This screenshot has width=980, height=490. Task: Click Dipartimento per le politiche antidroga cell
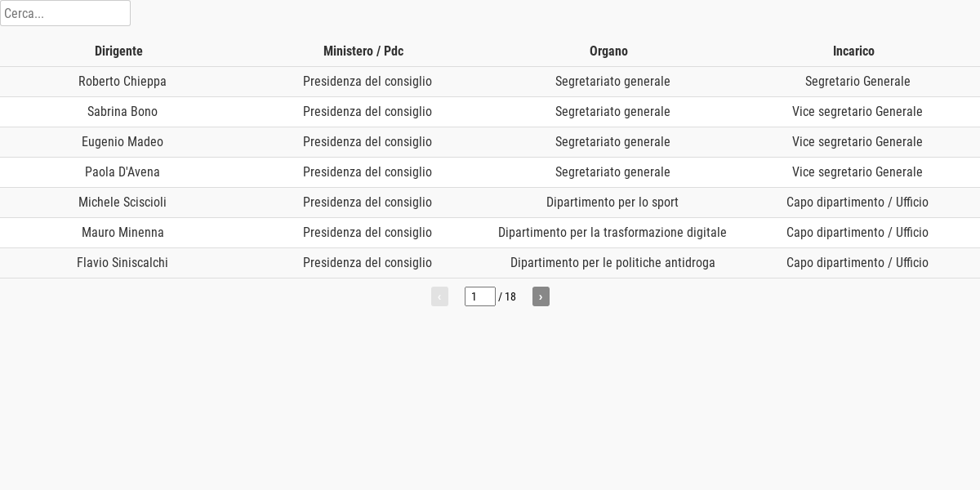click(612, 263)
